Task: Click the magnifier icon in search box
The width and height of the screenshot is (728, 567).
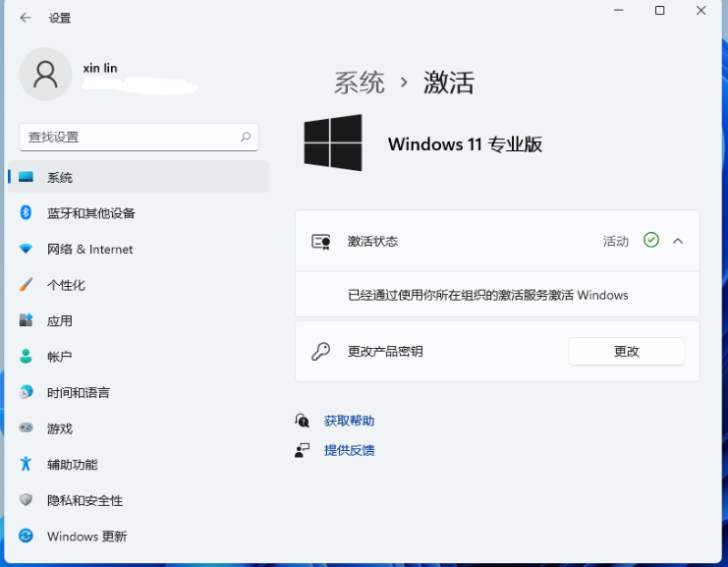Action: tap(246, 137)
